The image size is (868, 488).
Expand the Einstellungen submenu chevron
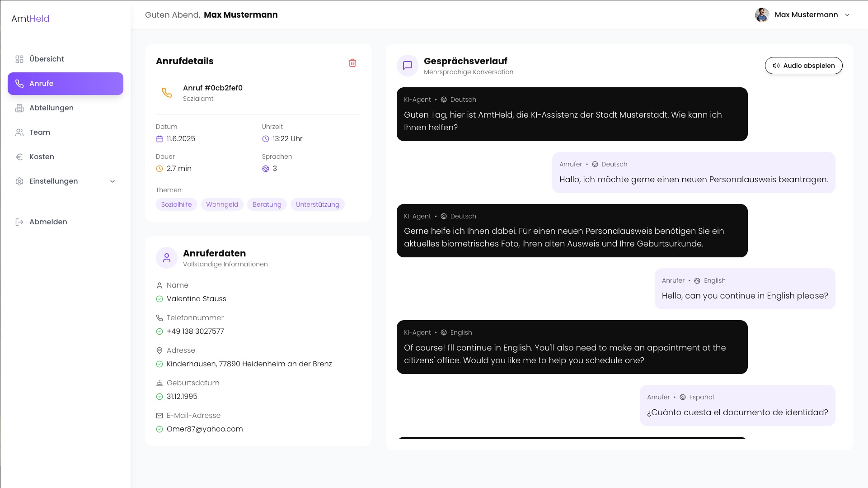coord(113,181)
